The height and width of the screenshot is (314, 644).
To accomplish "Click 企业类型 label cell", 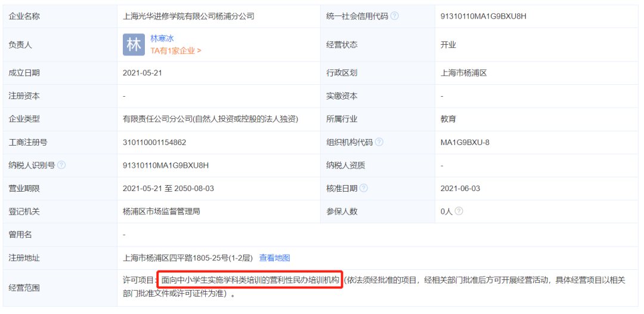I will tap(60, 119).
